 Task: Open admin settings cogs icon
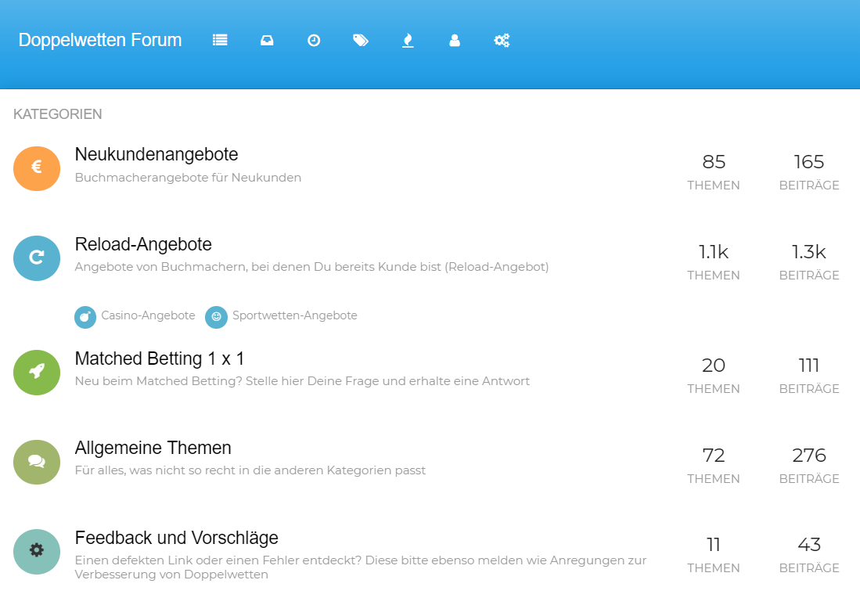502,40
